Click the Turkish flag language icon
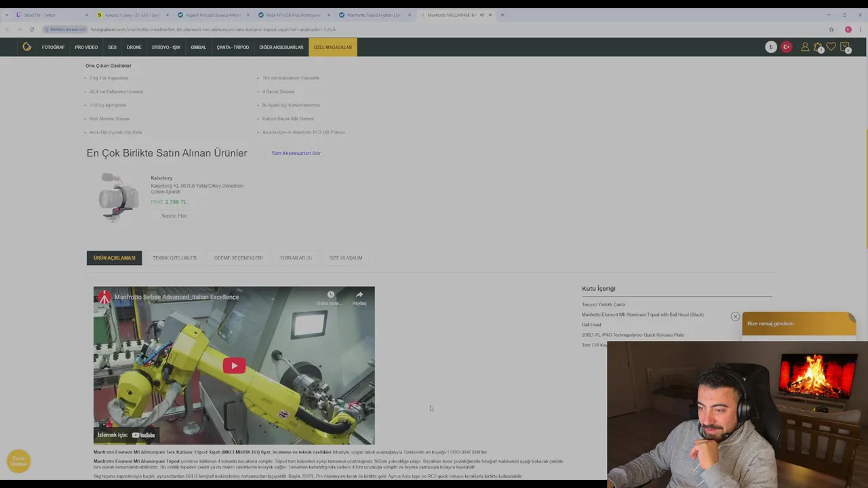The width and height of the screenshot is (868, 488). click(x=787, y=47)
